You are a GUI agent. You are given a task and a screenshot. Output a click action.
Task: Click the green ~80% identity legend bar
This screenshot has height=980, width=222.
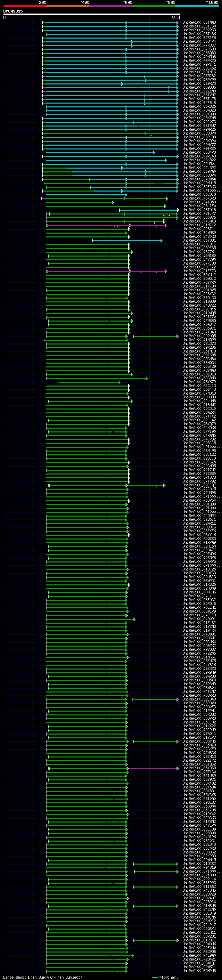tap(154, 6)
